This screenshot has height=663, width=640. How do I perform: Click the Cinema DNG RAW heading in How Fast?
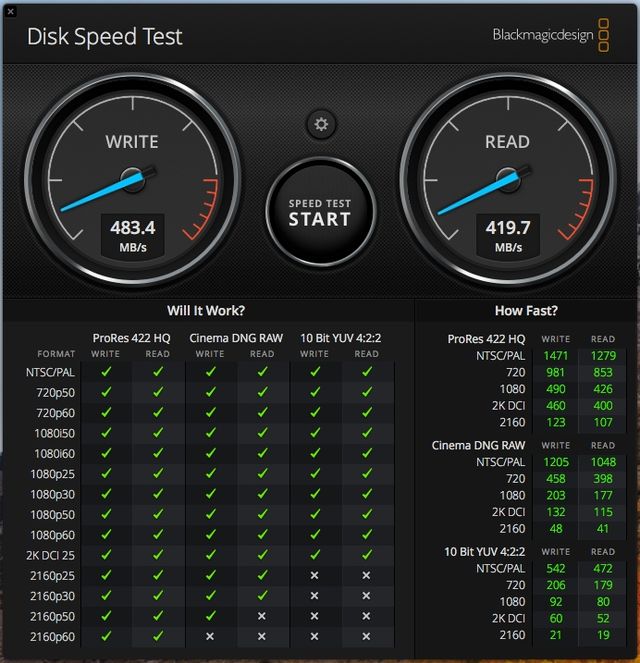pos(478,445)
